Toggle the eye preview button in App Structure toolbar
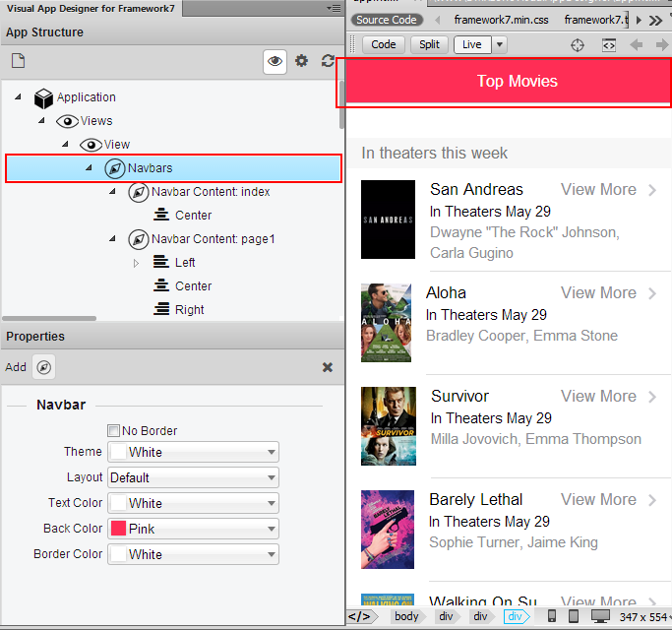Image resolution: width=672 pixels, height=630 pixels. click(x=275, y=61)
